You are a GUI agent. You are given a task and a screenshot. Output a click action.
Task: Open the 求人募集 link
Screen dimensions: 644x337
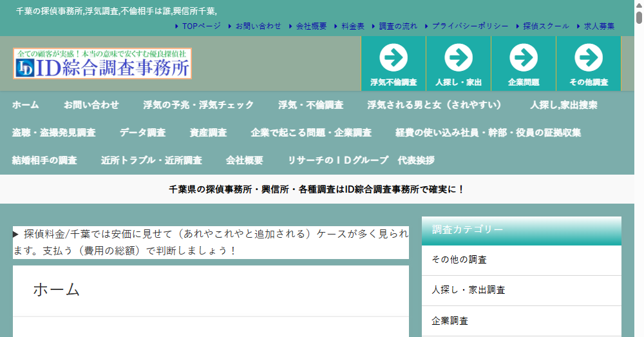(x=599, y=26)
